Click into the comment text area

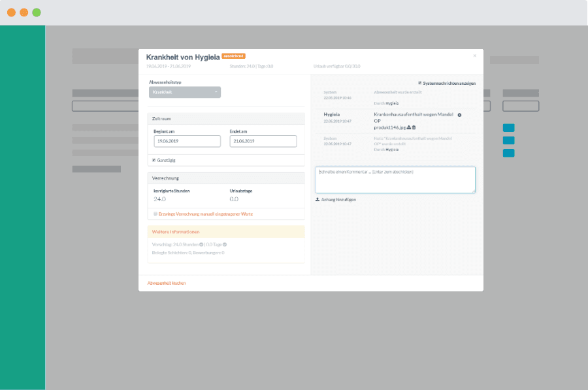(x=395, y=180)
